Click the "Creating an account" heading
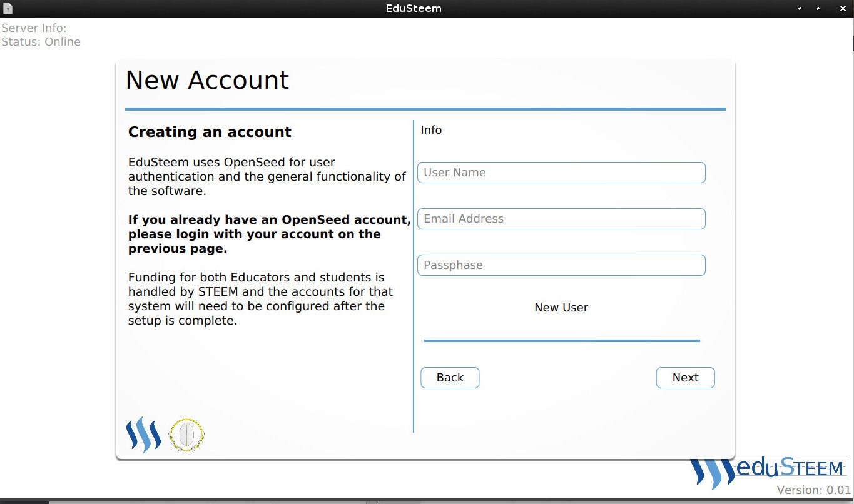Image resolution: width=854 pixels, height=504 pixels. [x=210, y=132]
